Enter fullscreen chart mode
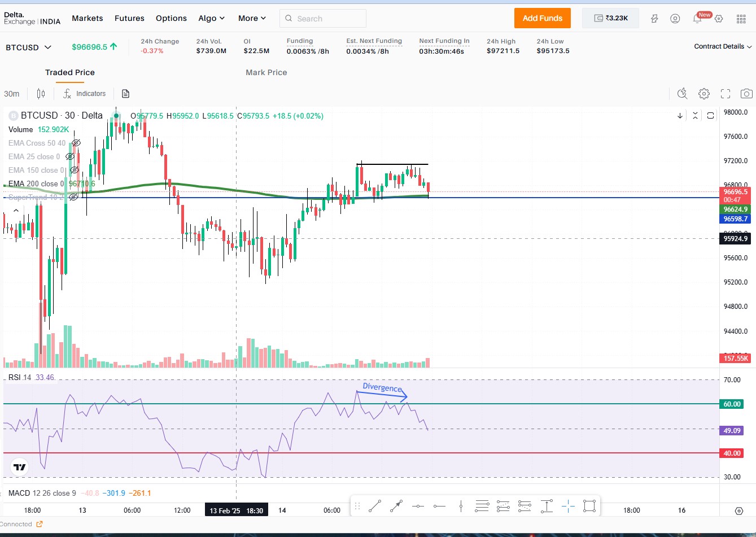Viewport: 756px width, 537px height. 725,94
